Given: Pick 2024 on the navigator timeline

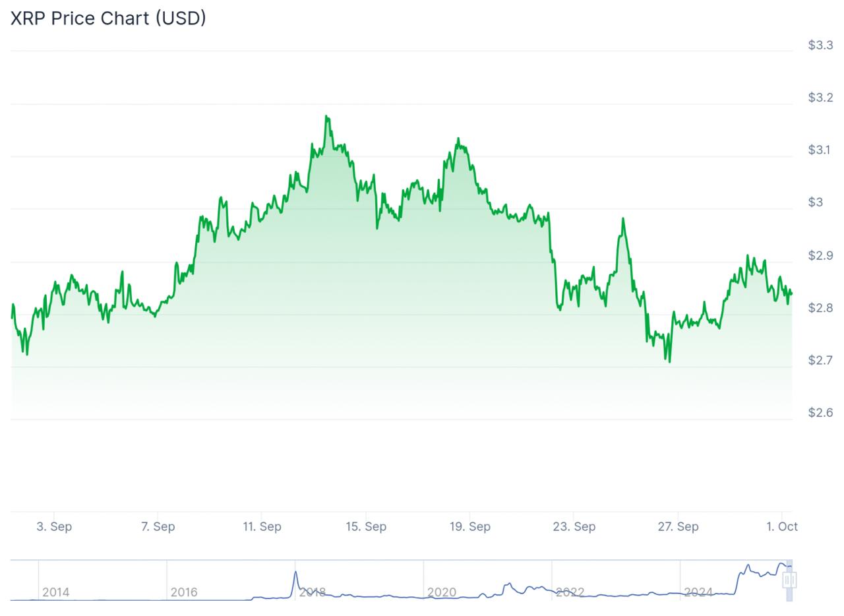Looking at the screenshot, I should click(x=698, y=592).
